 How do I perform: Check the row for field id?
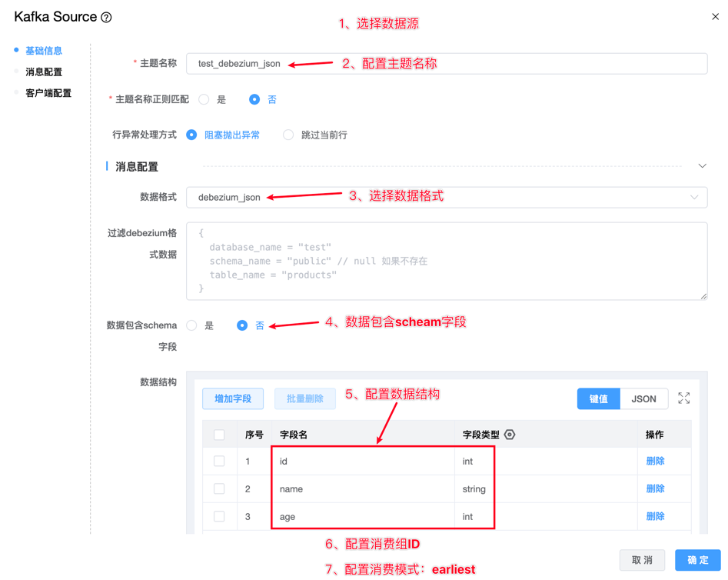(219, 461)
